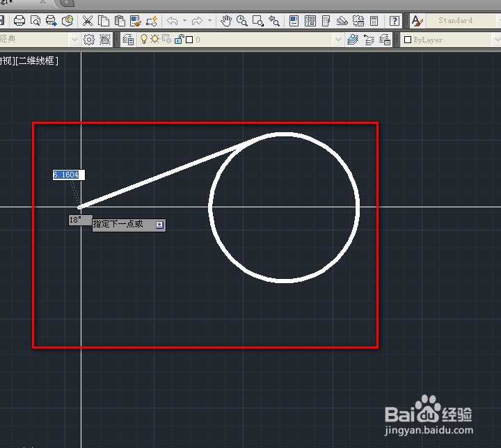The width and height of the screenshot is (501, 448).
Task: Activate Zoom Realtime tool
Action: [x=242, y=21]
